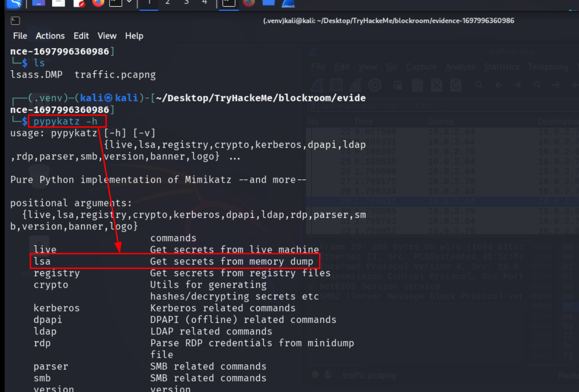Open Wireshark's Go menu
Screen dimensions: 579x392
[392, 67]
